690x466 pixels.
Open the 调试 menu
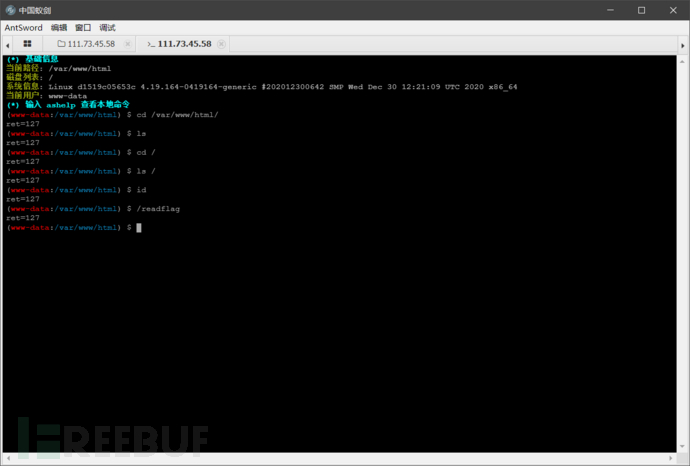click(107, 28)
